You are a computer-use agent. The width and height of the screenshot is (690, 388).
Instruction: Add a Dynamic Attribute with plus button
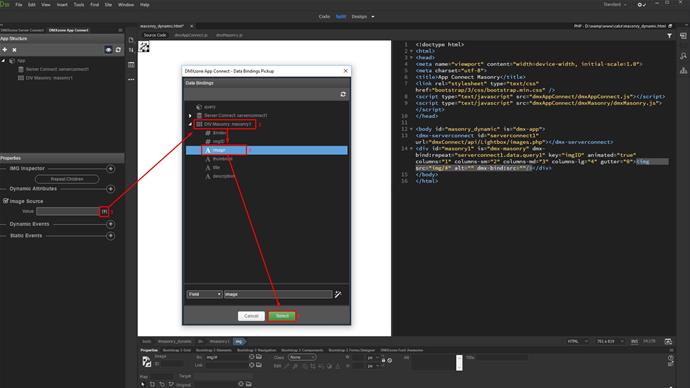110,189
